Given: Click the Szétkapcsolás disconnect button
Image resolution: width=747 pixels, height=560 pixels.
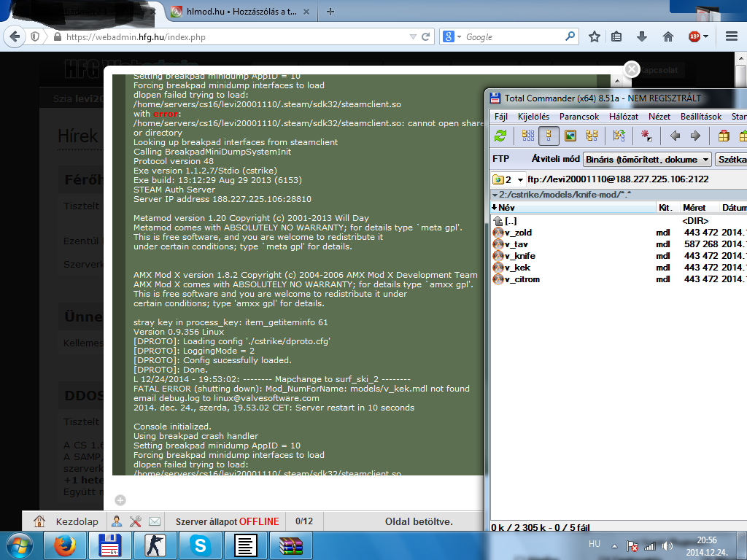Looking at the screenshot, I should click(x=731, y=159).
